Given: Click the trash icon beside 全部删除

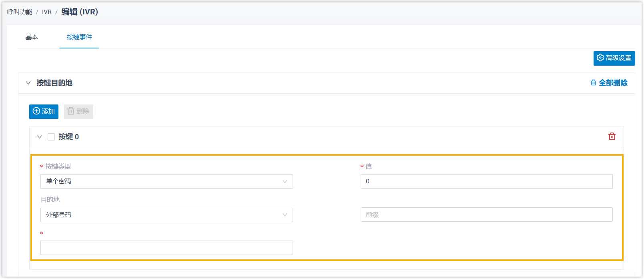Looking at the screenshot, I should (x=594, y=83).
